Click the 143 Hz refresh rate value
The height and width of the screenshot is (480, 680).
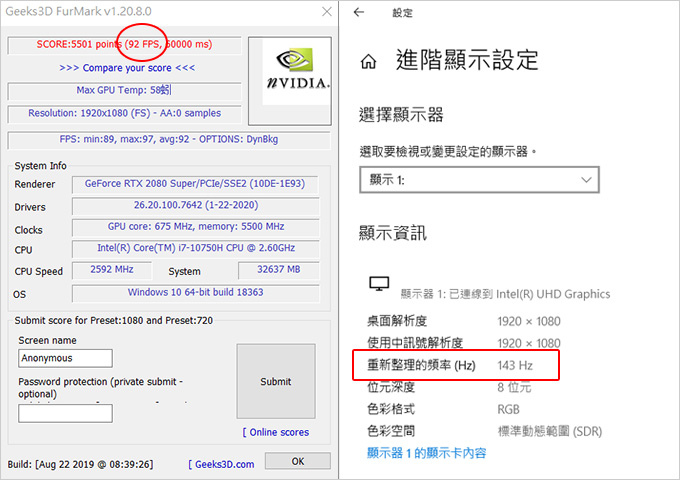(x=515, y=366)
